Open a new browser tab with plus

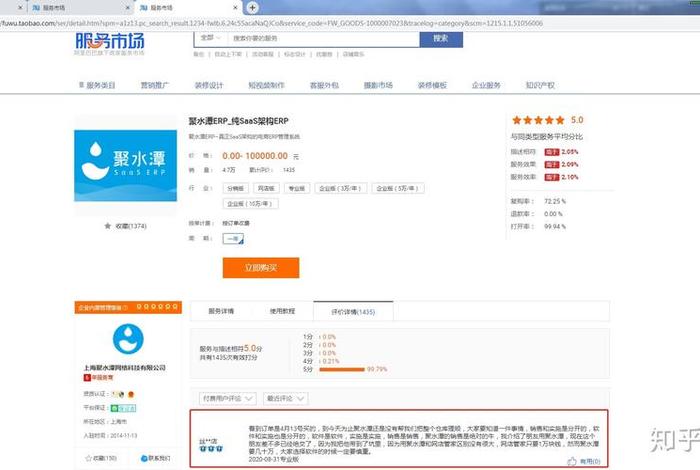252,7
